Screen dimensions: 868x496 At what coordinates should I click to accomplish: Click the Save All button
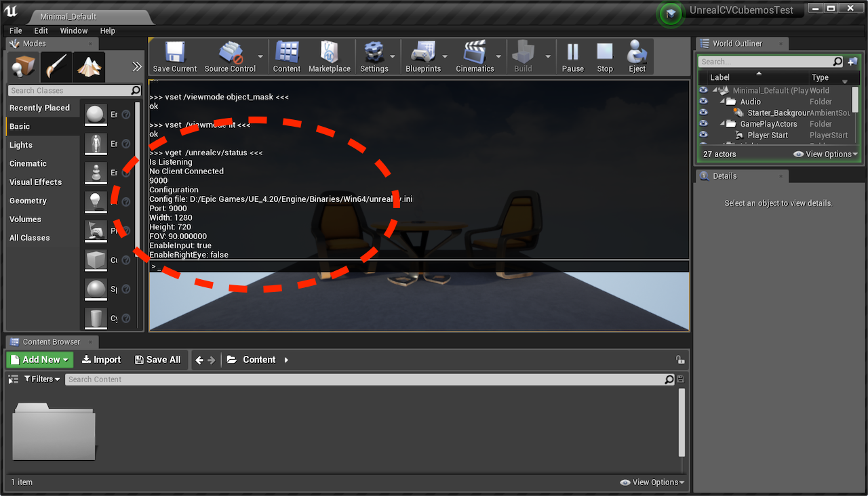158,360
